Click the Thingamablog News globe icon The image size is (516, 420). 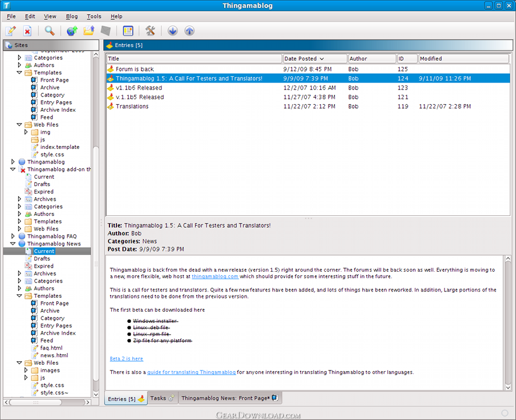tap(22, 244)
